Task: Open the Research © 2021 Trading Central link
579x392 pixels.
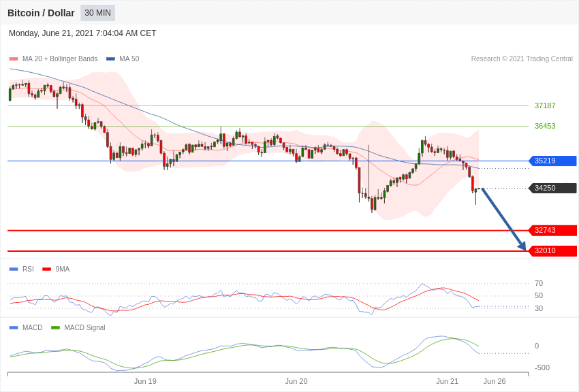Action: [522, 59]
